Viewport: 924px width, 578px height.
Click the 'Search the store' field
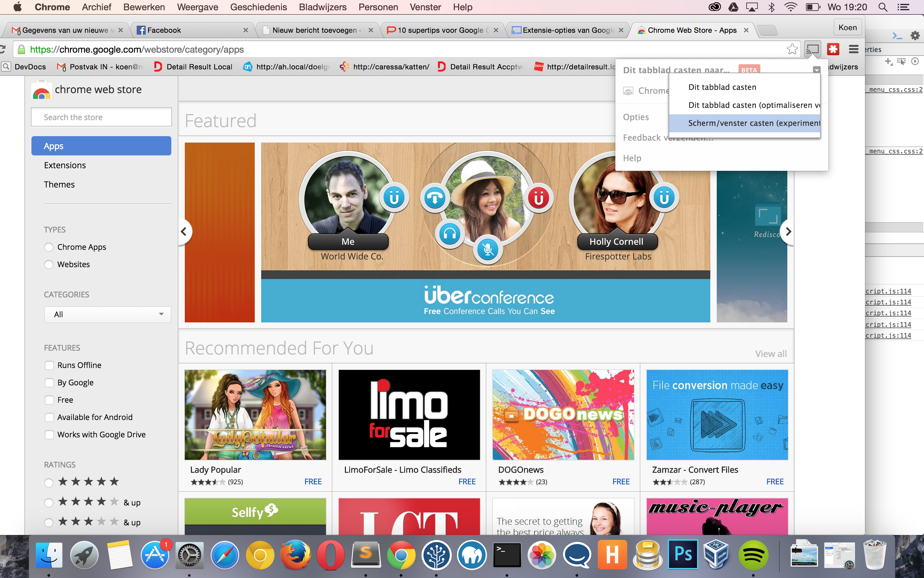[x=101, y=117]
